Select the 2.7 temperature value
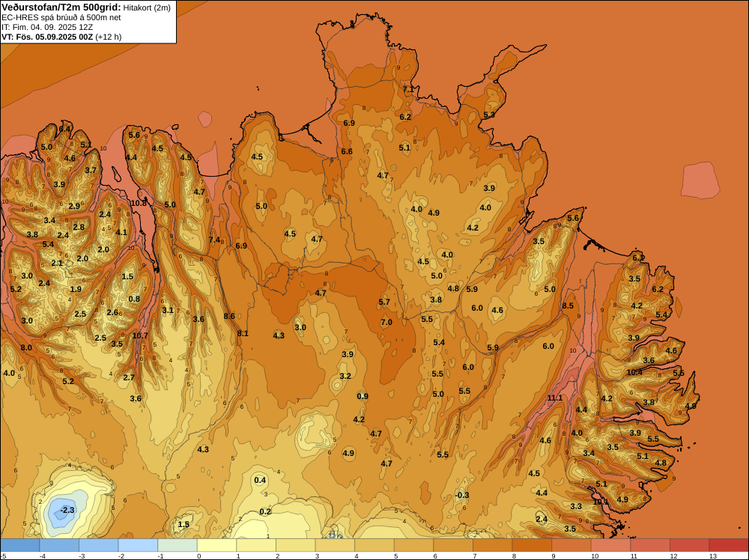Screen dimensions: 749x560 tap(129, 377)
